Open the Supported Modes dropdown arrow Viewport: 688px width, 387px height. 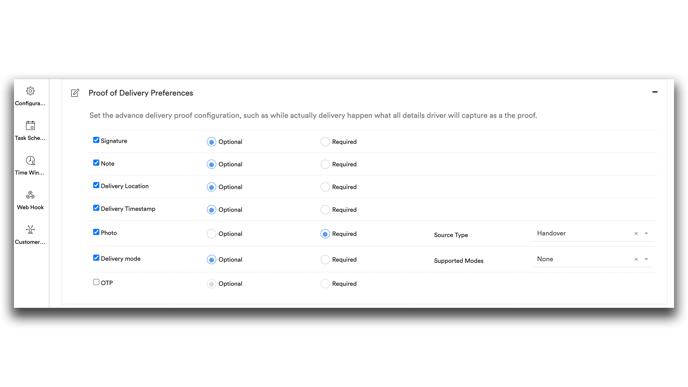pos(646,259)
